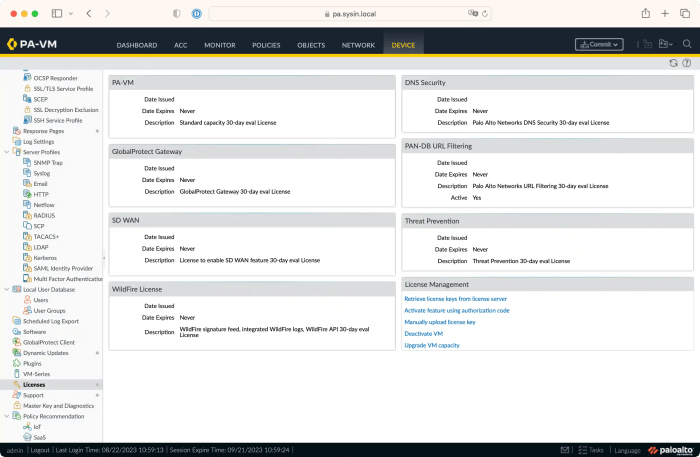Image resolution: width=700 pixels, height=457 pixels.
Task: Click the refresh icon below Commit
Action: tap(673, 63)
